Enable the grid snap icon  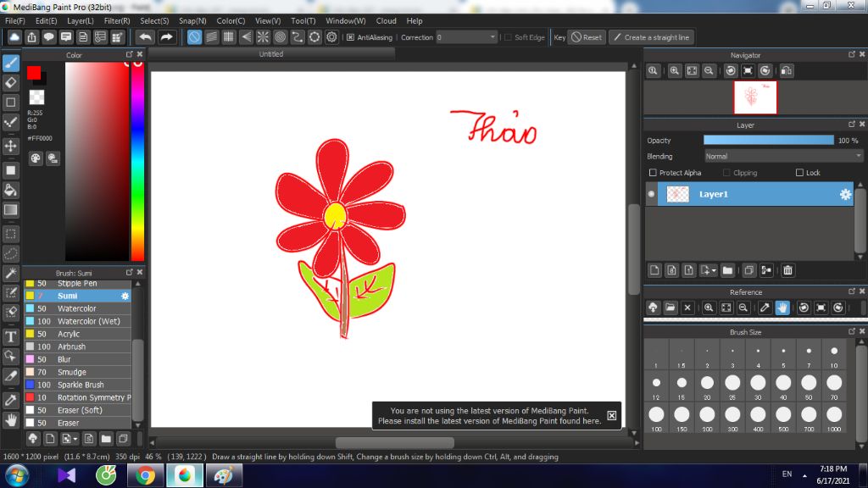click(x=229, y=37)
